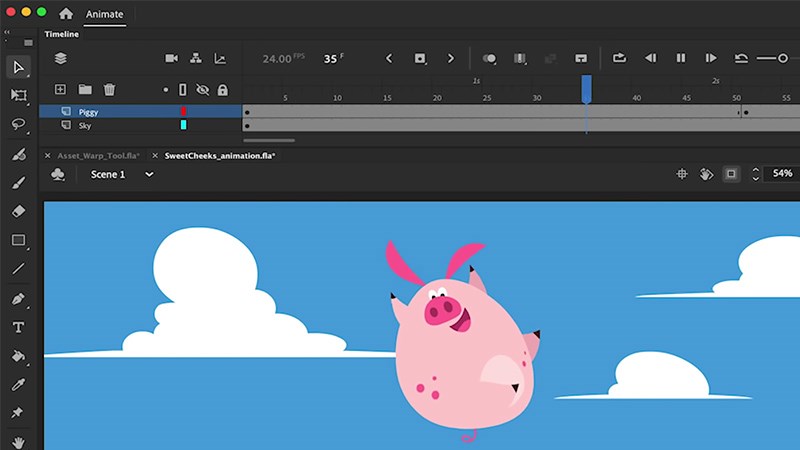Toggle the loop playback button
This screenshot has width=800, height=450.
point(619,59)
